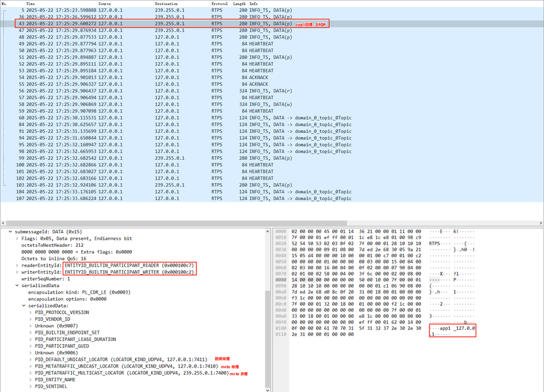544x392 pixels.
Task: Expand PID_PROTOCOL_VERSION parameter
Action: point(30,313)
